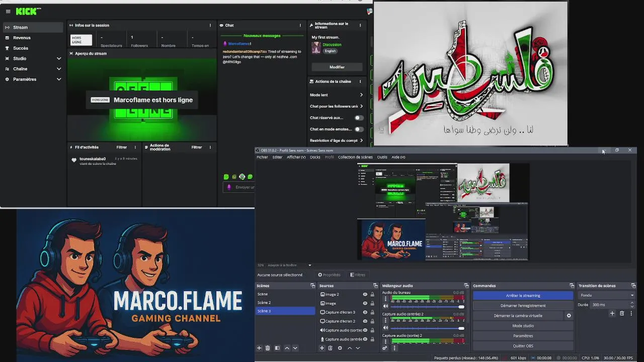Expand Paramètres section in Kick sidebar
The height and width of the screenshot is (362, 644).
point(59,79)
